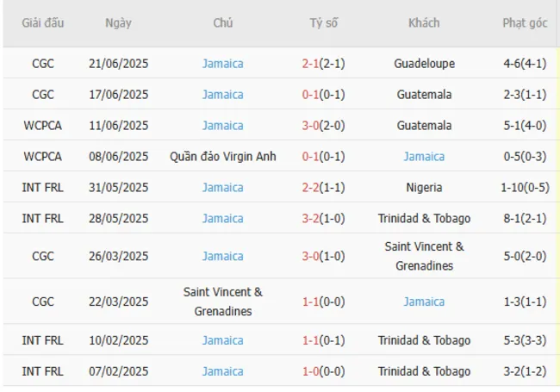The height and width of the screenshot is (392, 560).
Task: Select away team Saint Vincent & Grenadines
Action: point(424,256)
